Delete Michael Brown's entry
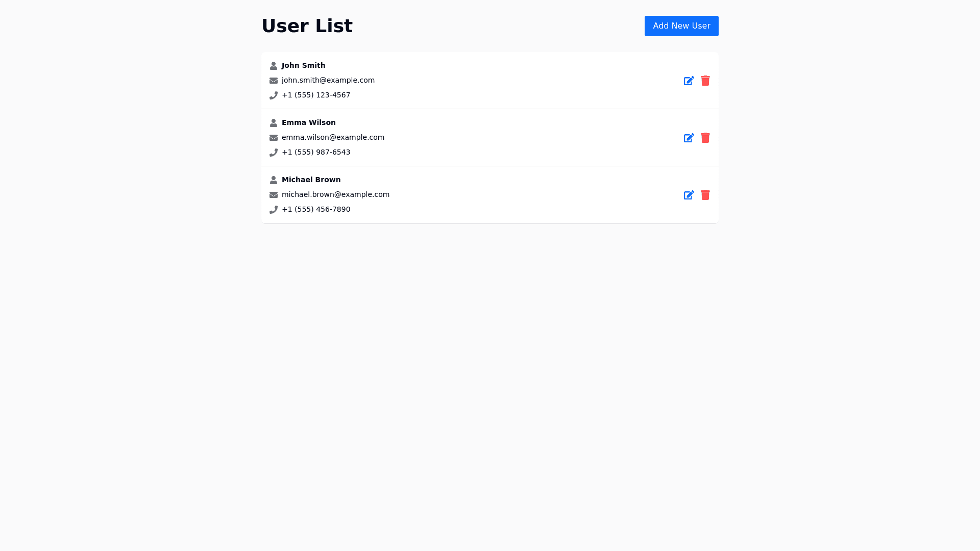Screen dimensions: 980x551 click(705, 195)
